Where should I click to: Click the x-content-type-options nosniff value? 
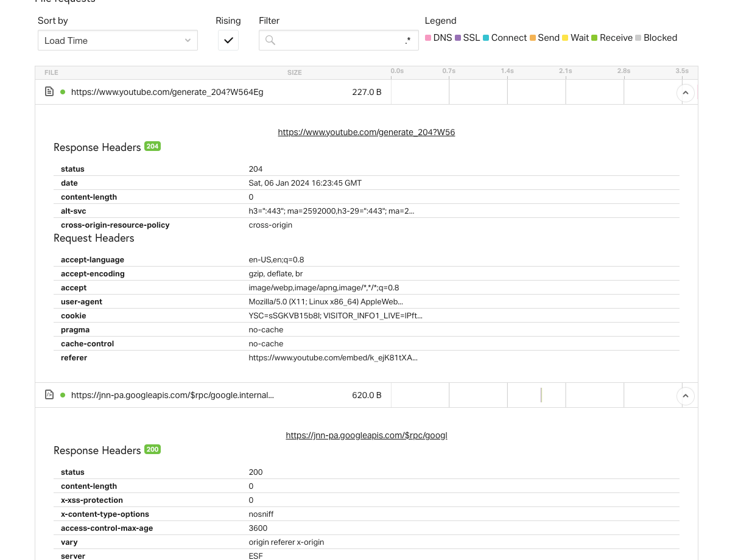coord(261,514)
